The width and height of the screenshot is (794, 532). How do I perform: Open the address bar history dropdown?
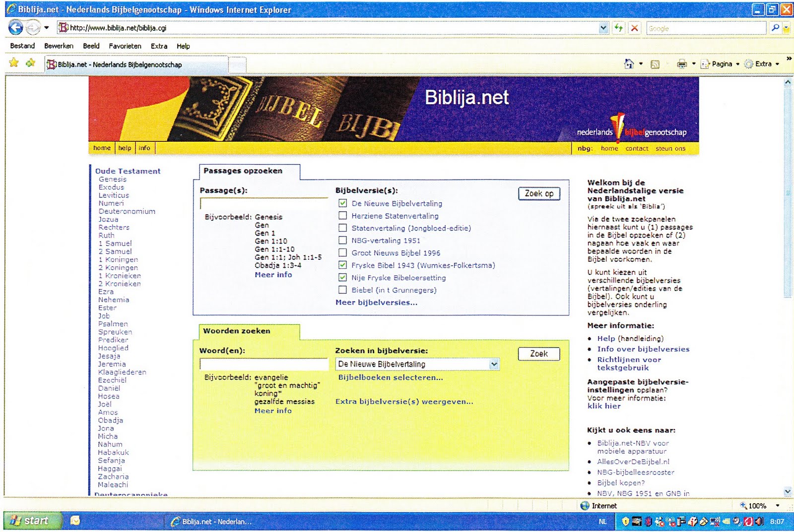pyautogui.click(x=603, y=28)
